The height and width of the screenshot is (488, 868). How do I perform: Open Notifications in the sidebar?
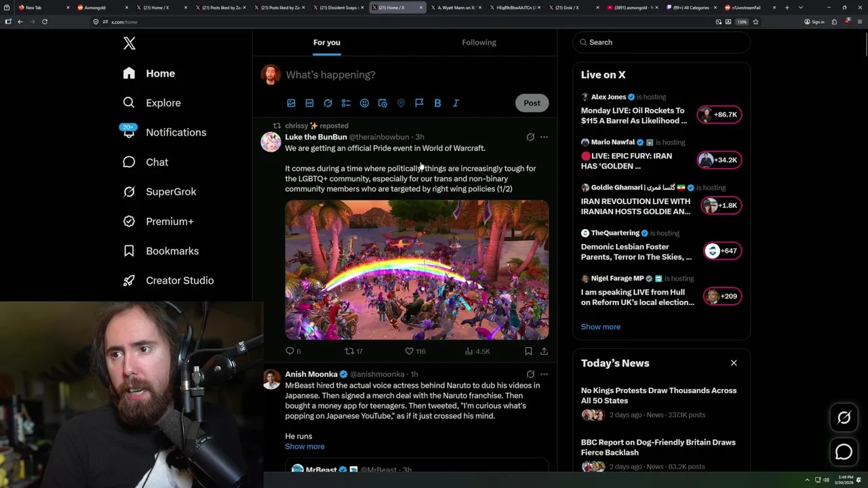coord(163,132)
